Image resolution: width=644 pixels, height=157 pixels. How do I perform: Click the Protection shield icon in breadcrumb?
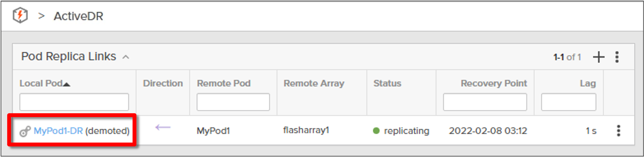point(20,15)
